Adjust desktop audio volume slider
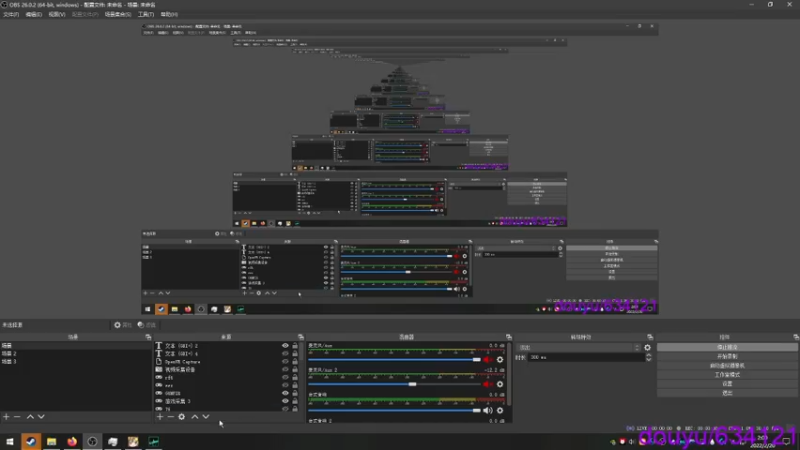The image size is (800, 450). coord(394,410)
